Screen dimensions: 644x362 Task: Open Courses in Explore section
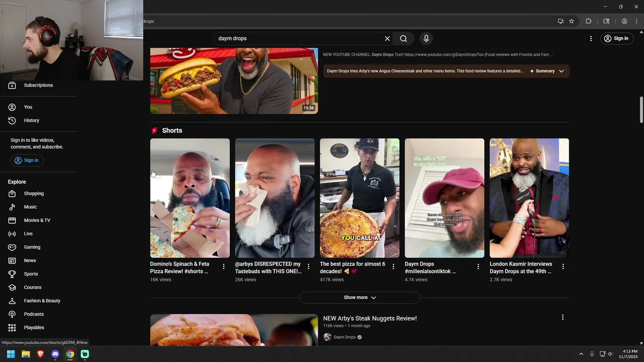point(38,288)
